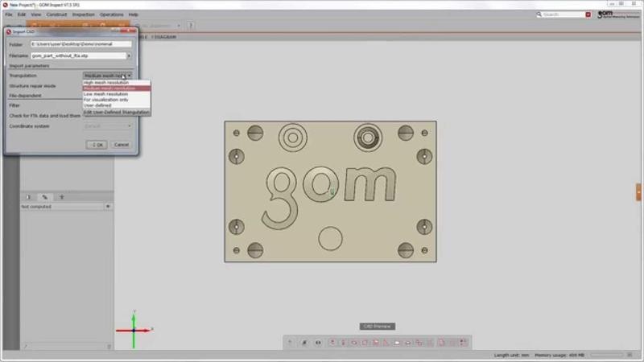Open the Inspection menu
644x362 pixels.
point(83,14)
